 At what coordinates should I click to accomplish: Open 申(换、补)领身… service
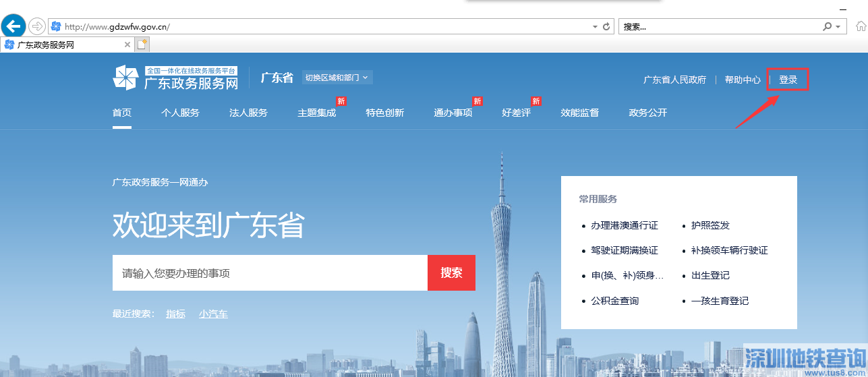tap(627, 275)
